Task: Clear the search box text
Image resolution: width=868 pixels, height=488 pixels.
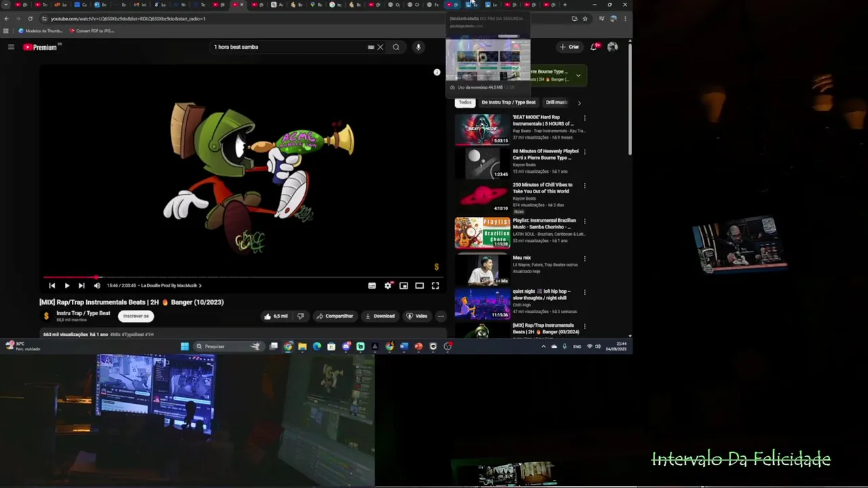Action: (380, 47)
